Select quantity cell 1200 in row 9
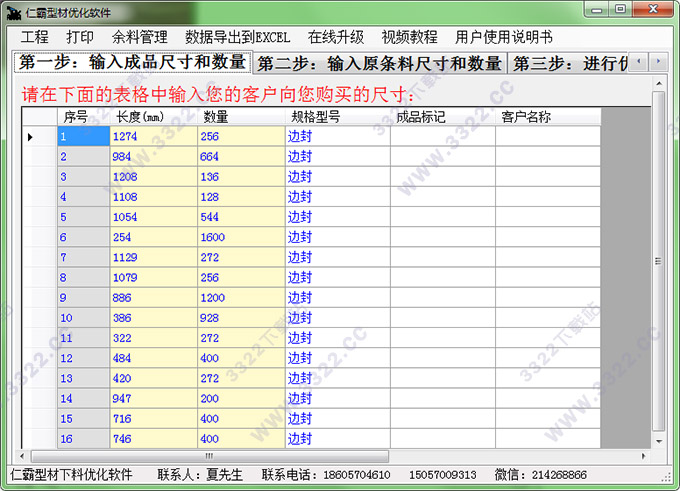 [x=241, y=298]
